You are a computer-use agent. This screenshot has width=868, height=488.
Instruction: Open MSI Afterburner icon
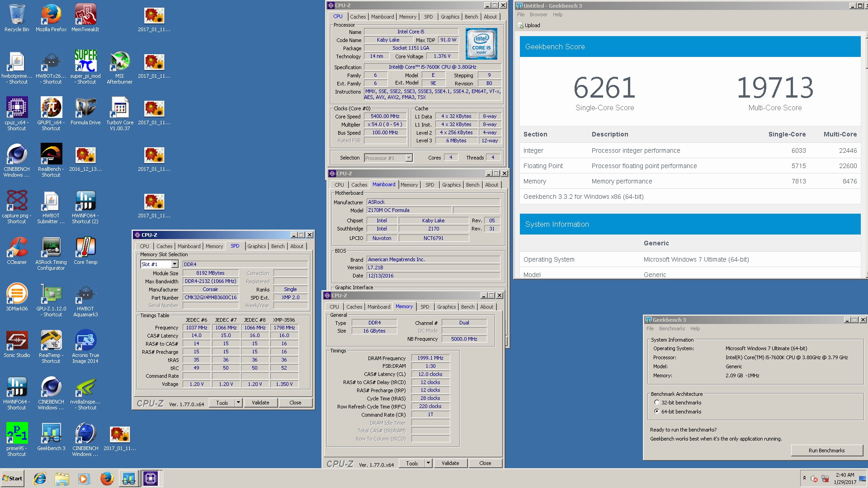click(120, 68)
